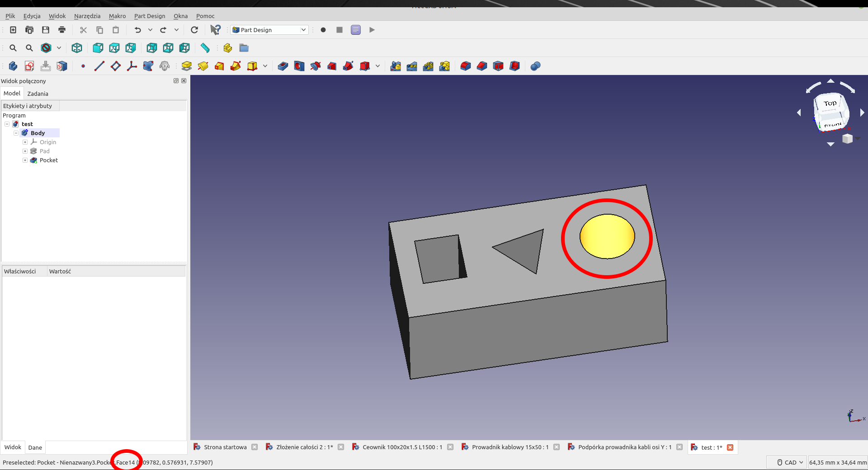Expand the Pad tree node
Viewport: 868px width, 470px height.
(25, 151)
